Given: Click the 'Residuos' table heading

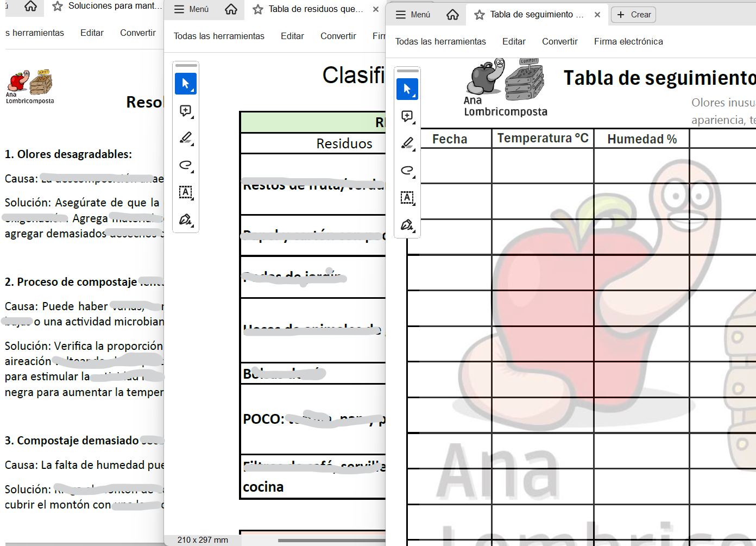Looking at the screenshot, I should pos(344,143).
